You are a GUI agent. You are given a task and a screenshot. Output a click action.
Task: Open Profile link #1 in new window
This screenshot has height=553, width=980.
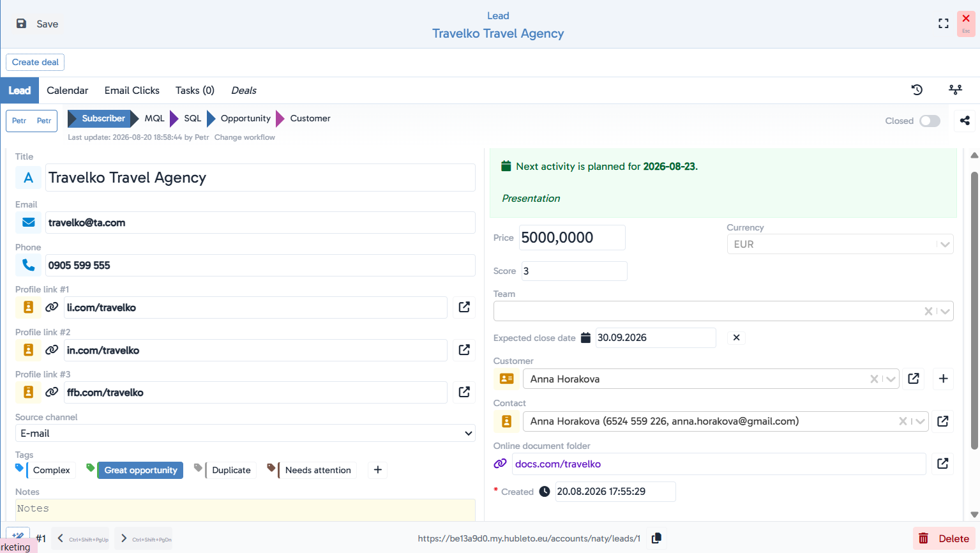[x=464, y=307]
